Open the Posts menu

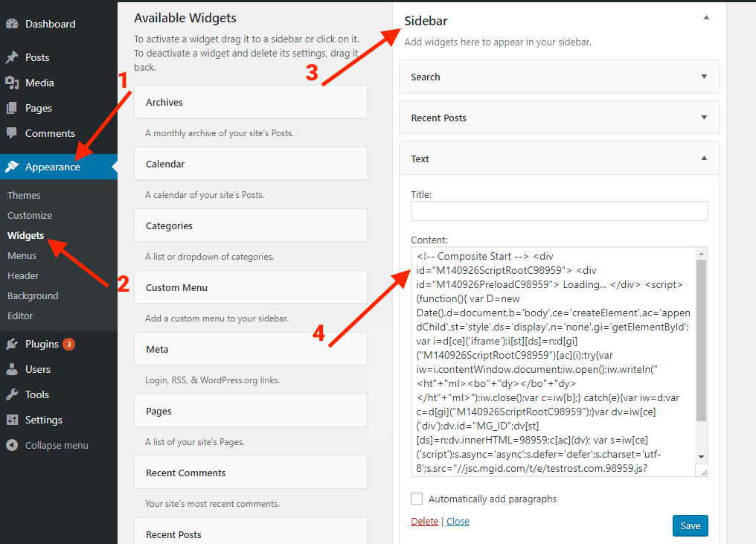click(x=37, y=57)
